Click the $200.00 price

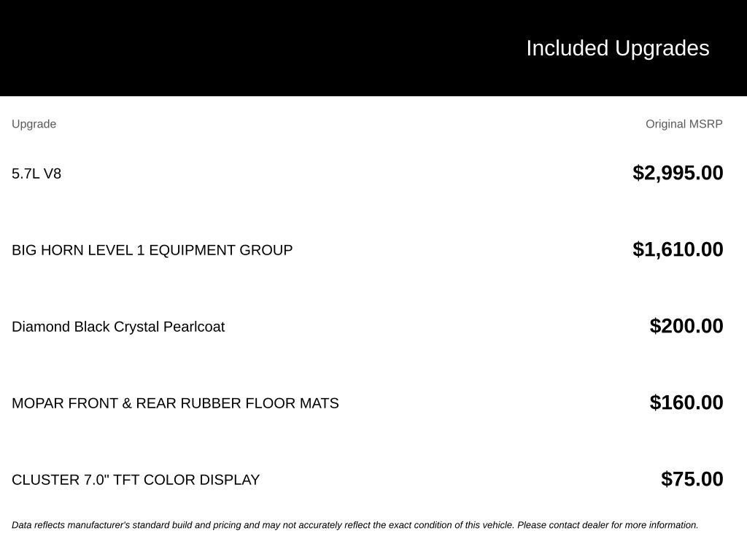click(x=686, y=326)
